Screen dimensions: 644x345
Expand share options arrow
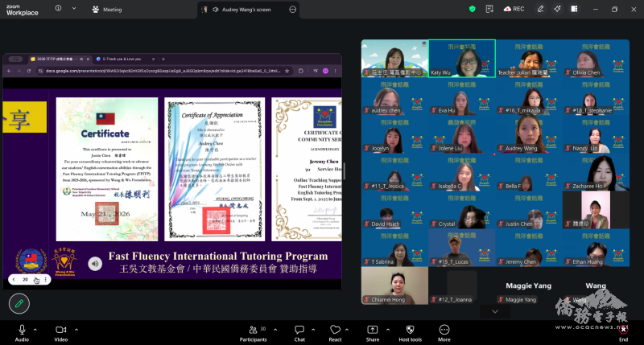pyautogui.click(x=388, y=330)
